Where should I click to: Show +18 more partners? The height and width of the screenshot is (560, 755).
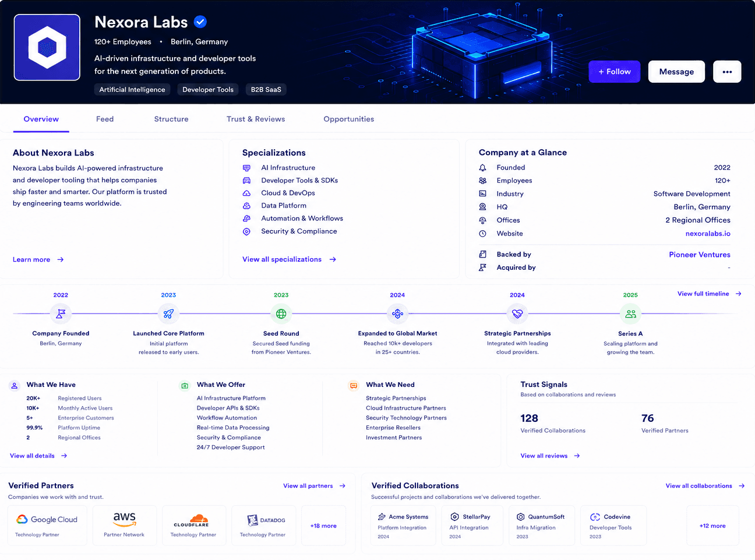tap(323, 526)
